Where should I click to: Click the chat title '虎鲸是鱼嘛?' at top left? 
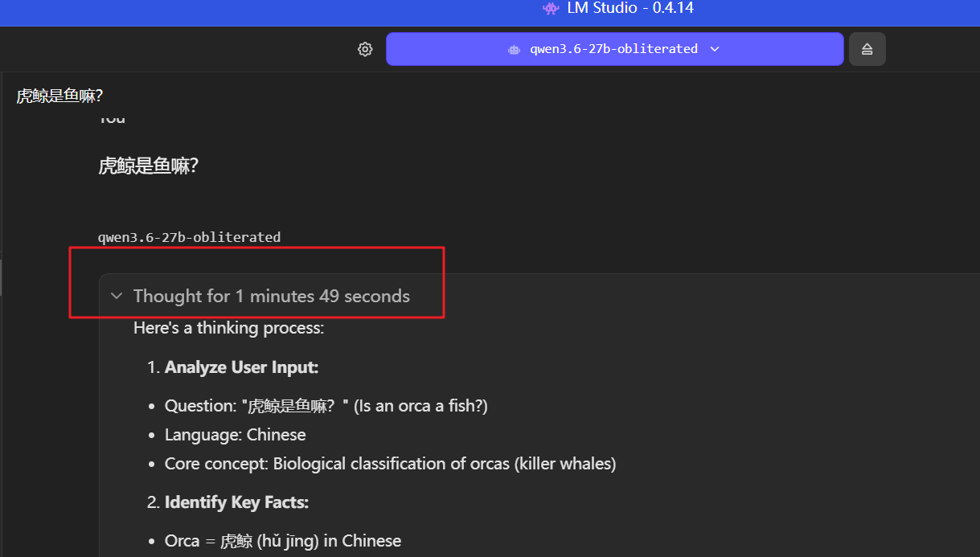59,96
